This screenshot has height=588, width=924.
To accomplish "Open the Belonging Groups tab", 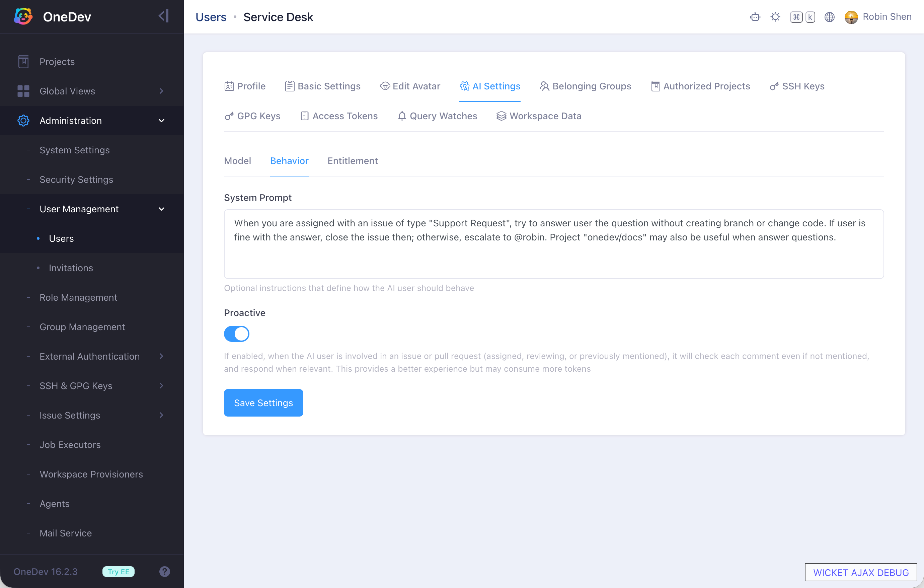I will click(585, 86).
